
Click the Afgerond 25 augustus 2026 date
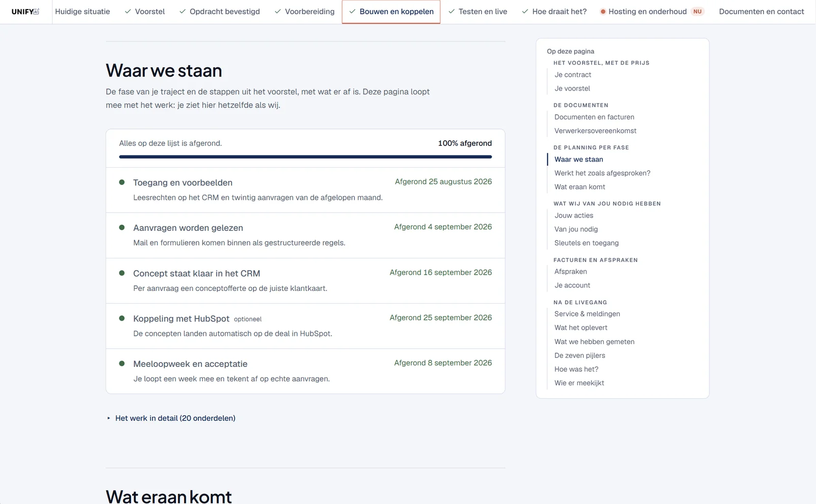coord(443,182)
